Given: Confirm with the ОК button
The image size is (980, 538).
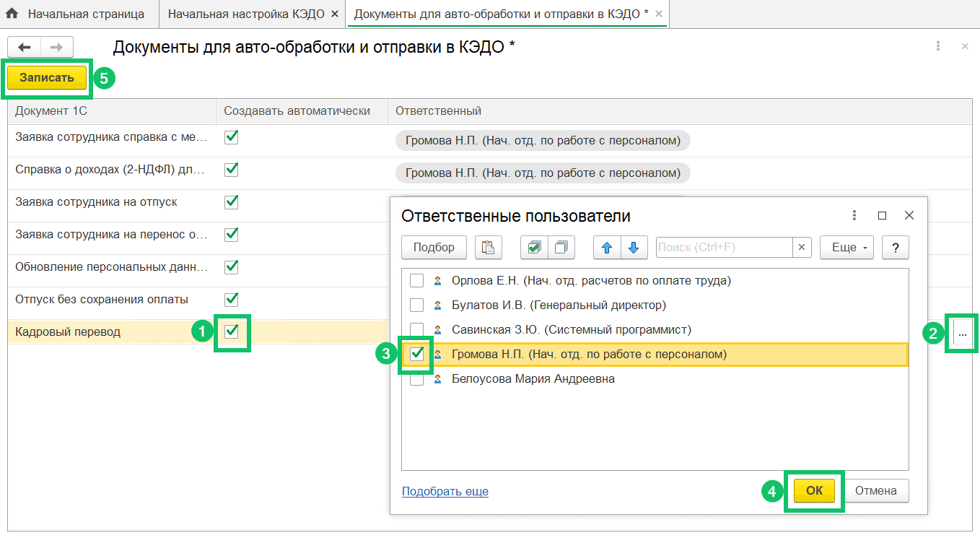Looking at the screenshot, I should 814,491.
